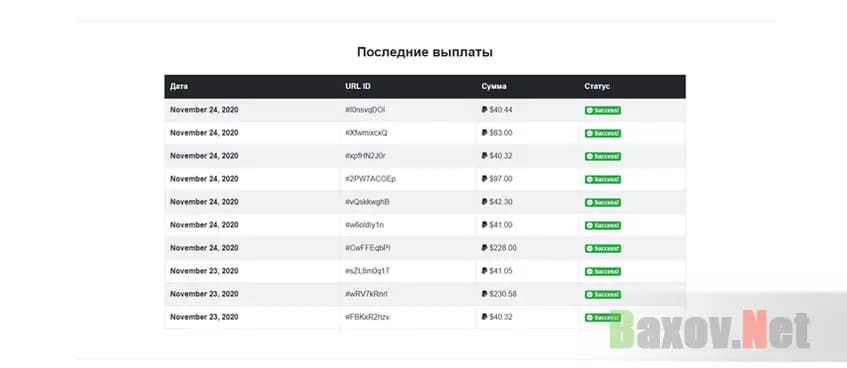Click date in the #ll0nsvqDOl row
The height and width of the screenshot is (368, 847).
[x=204, y=110]
